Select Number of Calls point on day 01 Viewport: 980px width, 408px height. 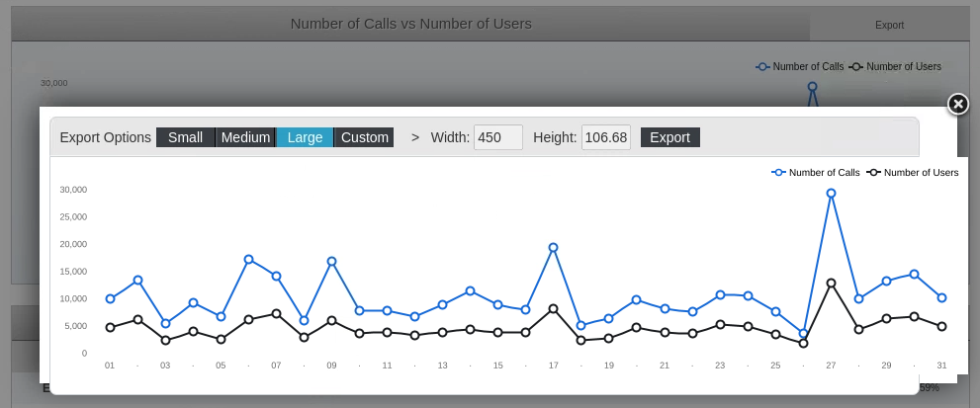click(x=110, y=298)
